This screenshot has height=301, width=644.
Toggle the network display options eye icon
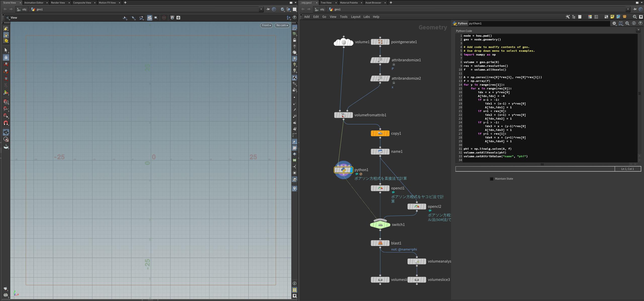tap(641, 17)
